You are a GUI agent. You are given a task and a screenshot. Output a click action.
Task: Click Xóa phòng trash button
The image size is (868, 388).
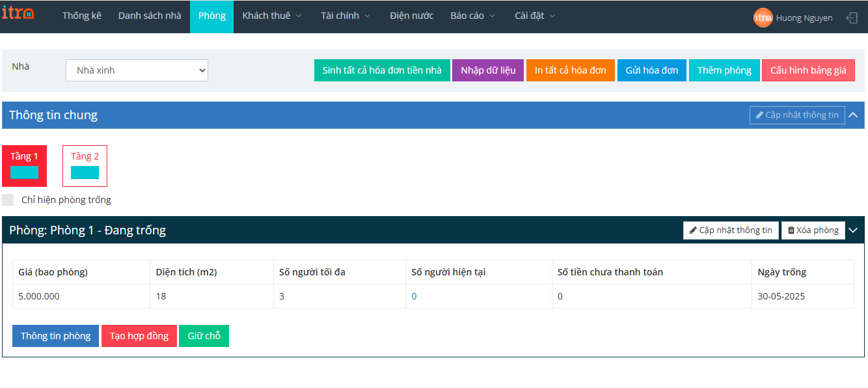point(813,230)
